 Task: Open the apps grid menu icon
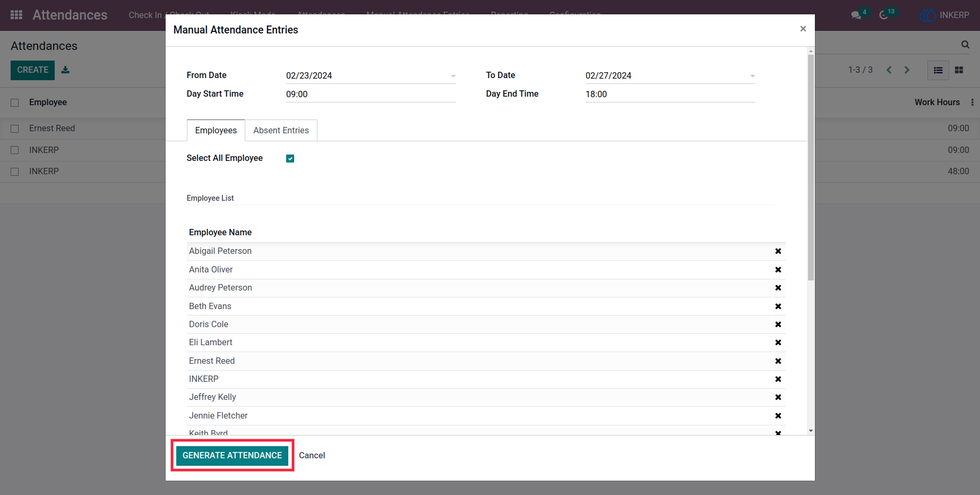coord(16,15)
